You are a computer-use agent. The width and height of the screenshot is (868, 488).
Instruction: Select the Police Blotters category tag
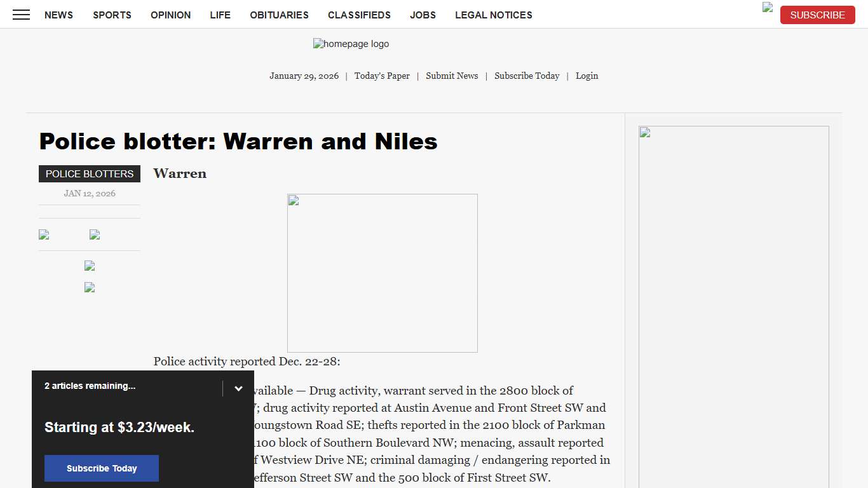coord(90,173)
